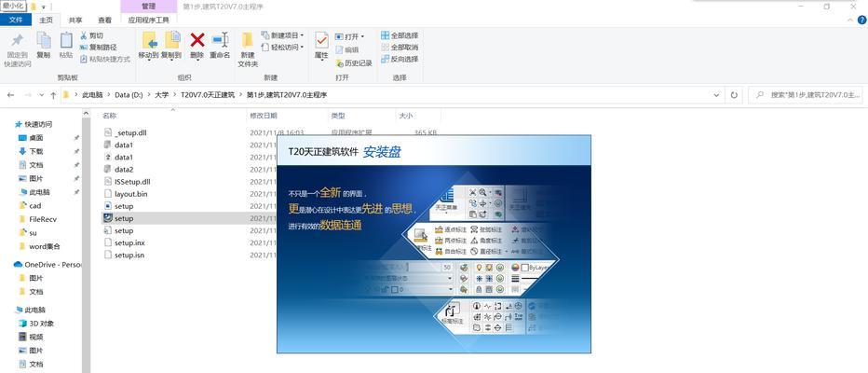Viewport: 868px width, 373px height.
Task: Select OneDrive - Personal in sidebar
Action: [47, 265]
